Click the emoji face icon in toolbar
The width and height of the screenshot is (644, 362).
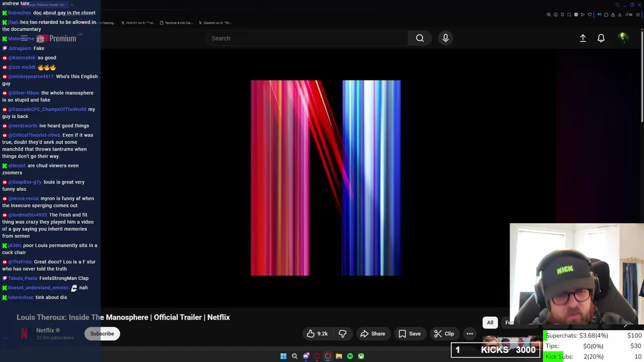pos(555,15)
